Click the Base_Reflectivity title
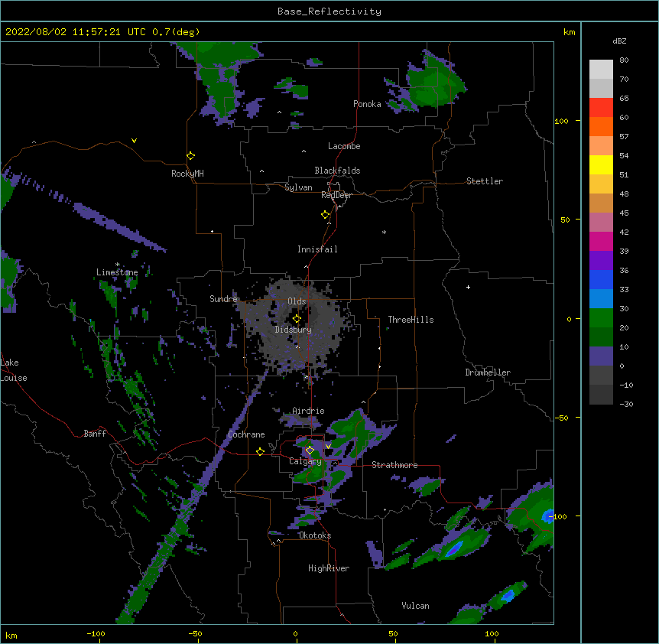 (x=329, y=11)
